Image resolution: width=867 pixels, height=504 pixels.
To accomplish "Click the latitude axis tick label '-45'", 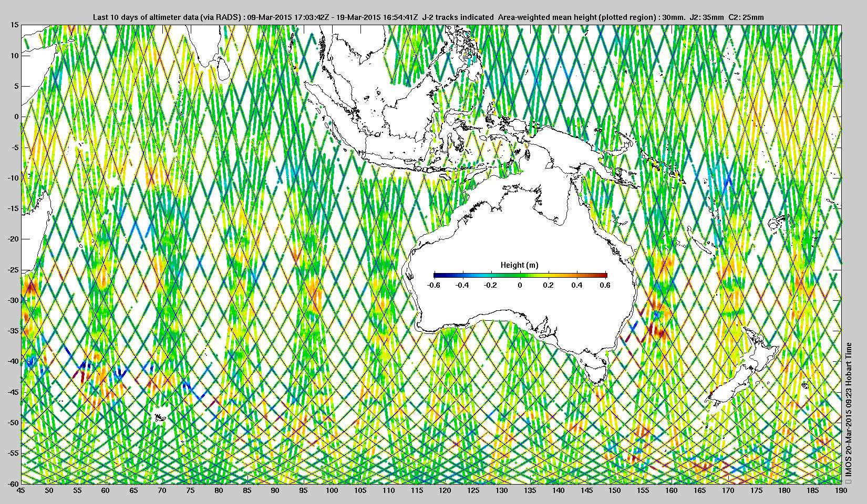I will click(14, 392).
